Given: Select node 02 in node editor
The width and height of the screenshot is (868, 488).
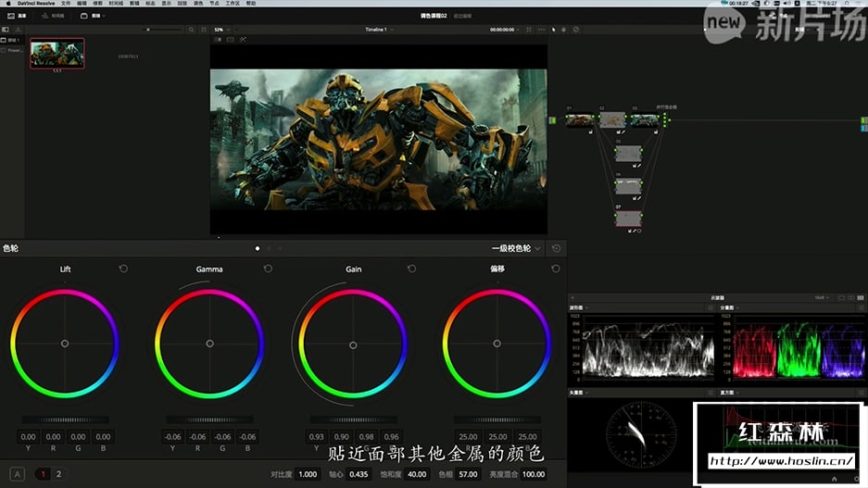Looking at the screenshot, I should tap(612, 120).
